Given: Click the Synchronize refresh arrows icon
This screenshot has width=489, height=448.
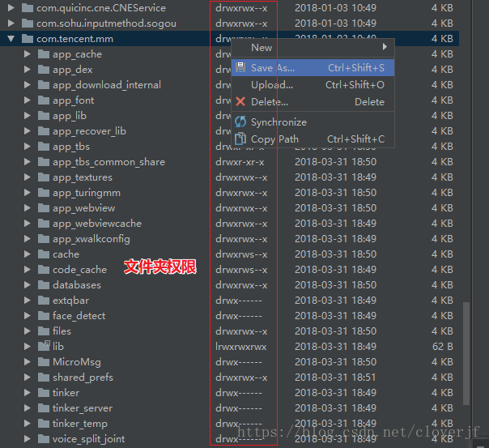Looking at the screenshot, I should [x=240, y=122].
